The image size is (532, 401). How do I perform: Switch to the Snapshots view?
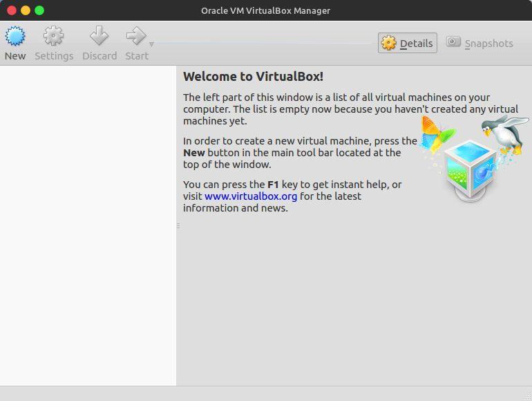(x=479, y=43)
